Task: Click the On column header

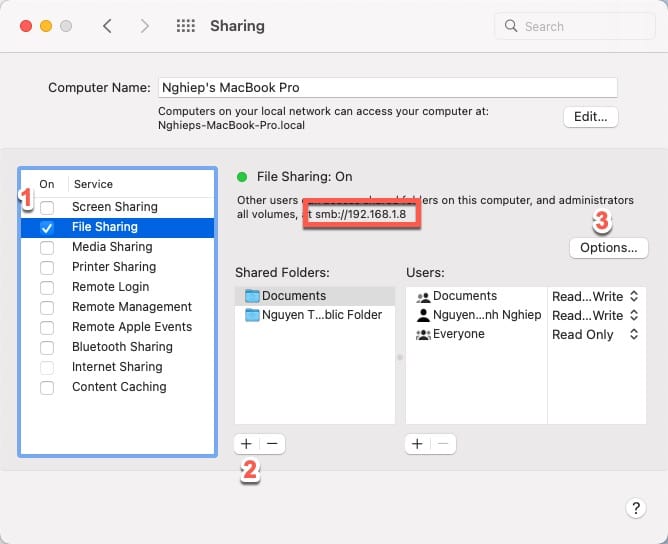Action: (x=47, y=184)
